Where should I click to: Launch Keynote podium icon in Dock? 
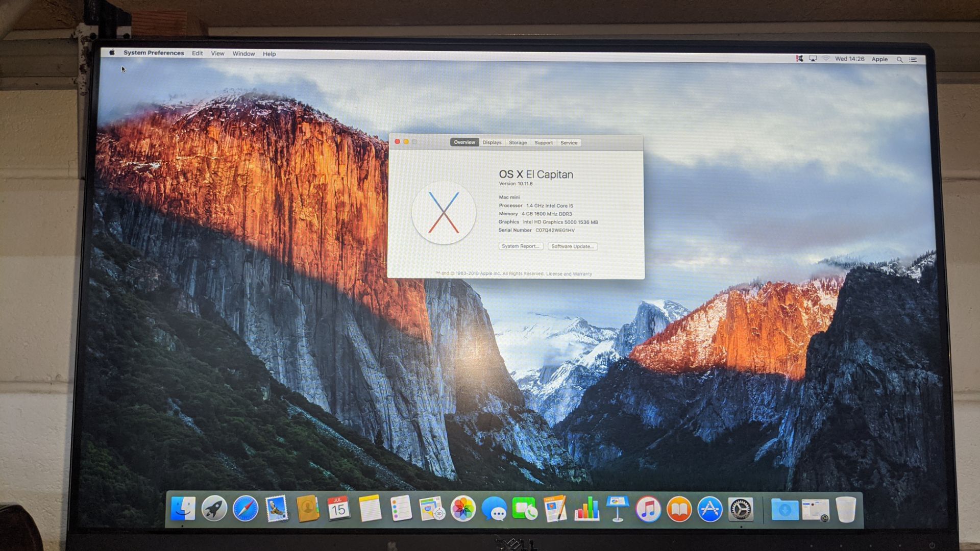pyautogui.click(x=618, y=509)
